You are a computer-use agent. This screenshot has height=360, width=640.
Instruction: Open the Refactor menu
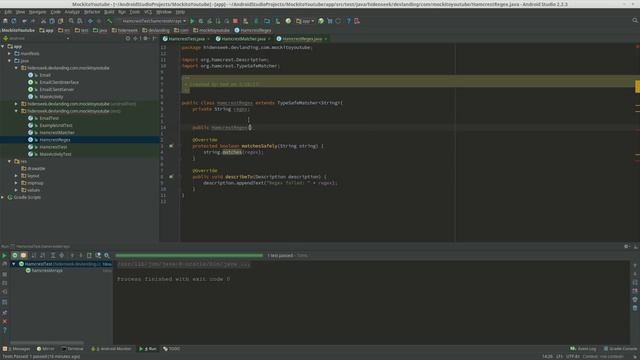click(92, 12)
